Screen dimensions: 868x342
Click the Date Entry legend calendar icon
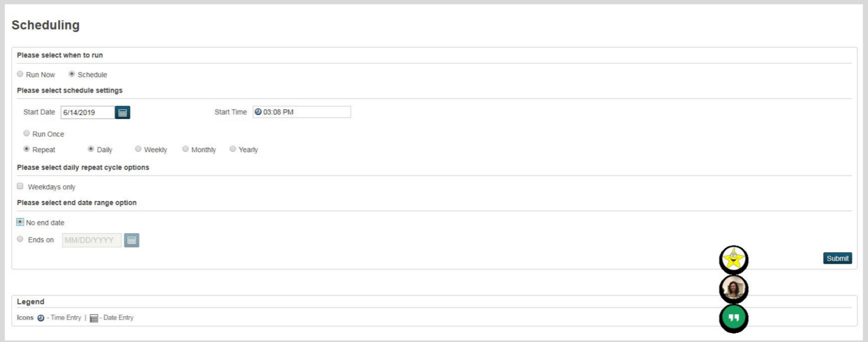click(x=94, y=318)
